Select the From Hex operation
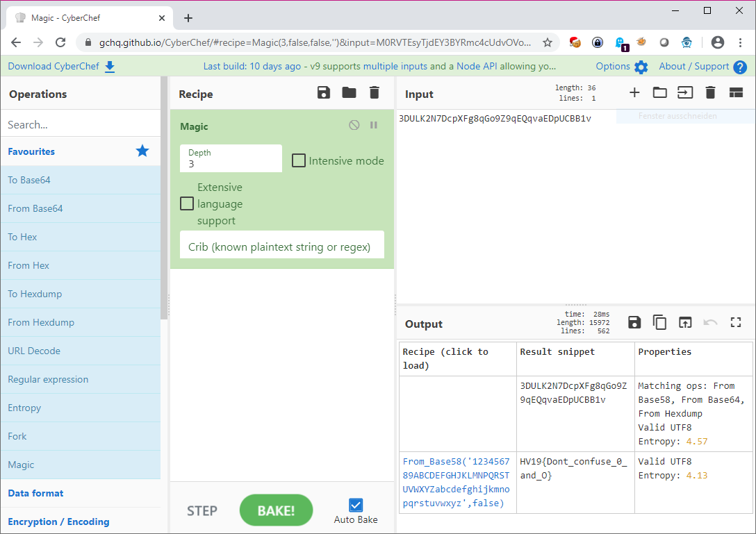Image resolution: width=756 pixels, height=534 pixels. pyautogui.click(x=81, y=265)
